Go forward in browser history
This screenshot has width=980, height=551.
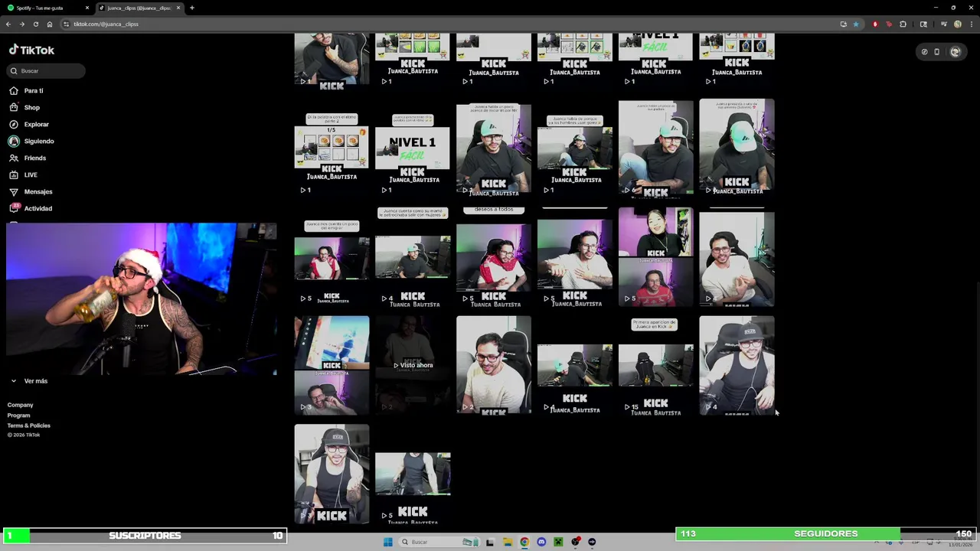[22, 24]
